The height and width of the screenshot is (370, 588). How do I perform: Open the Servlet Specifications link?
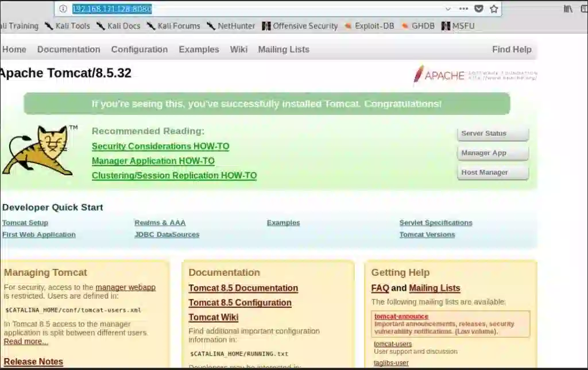coord(436,223)
